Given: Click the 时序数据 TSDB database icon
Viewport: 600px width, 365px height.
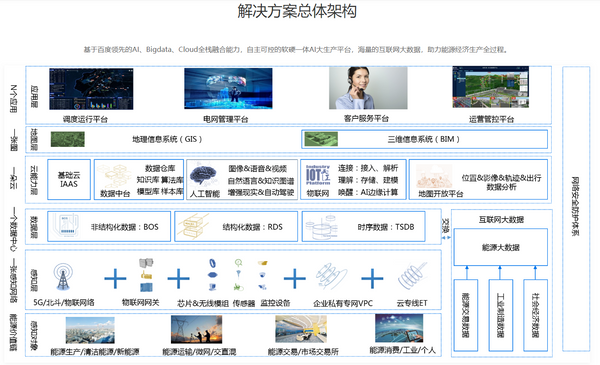Looking at the screenshot, I should click(322, 227).
